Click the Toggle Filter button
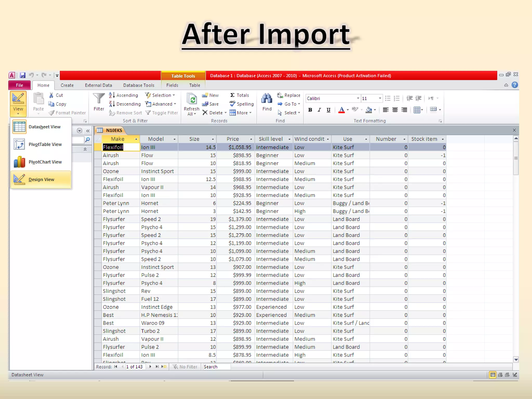Image resolution: width=532 pixels, height=399 pixels. (162, 113)
